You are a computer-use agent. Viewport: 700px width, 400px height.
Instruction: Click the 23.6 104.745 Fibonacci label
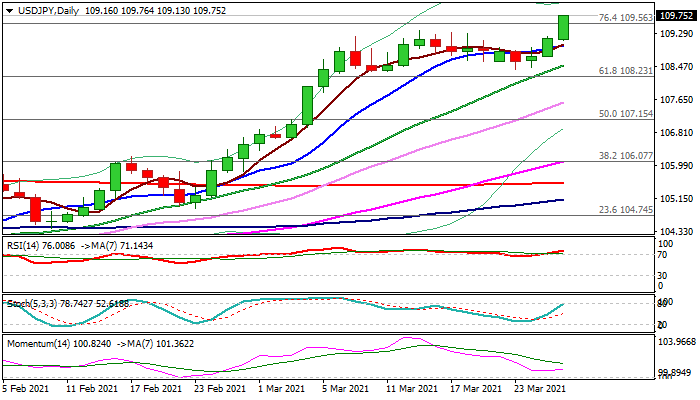625,209
